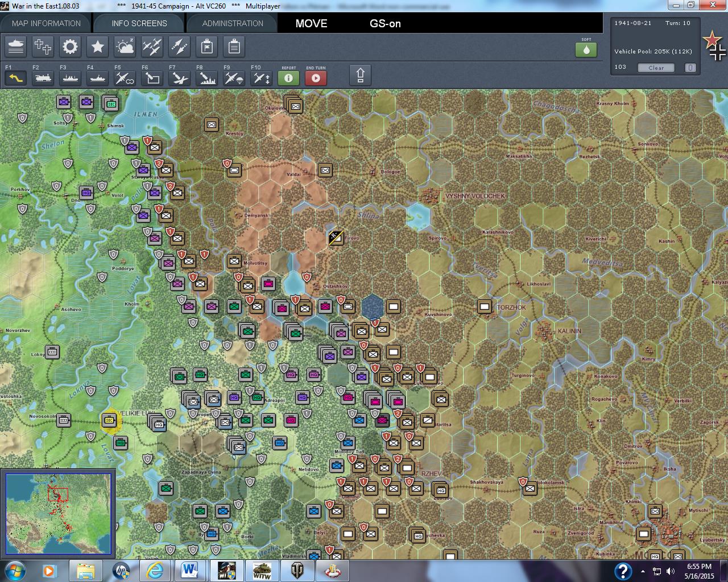Open the commander's report clipboard icon

(234, 47)
